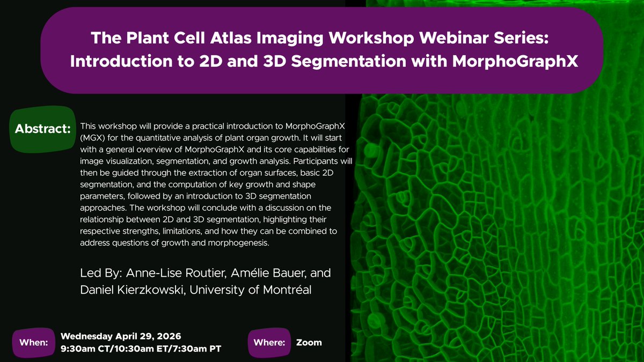Click the date "Wednesday April 29, 2026"
The height and width of the screenshot is (362, 644).
[x=121, y=337]
